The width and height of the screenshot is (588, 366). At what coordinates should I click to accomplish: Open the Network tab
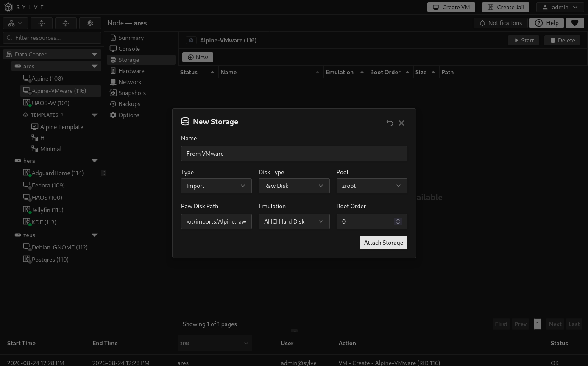pyautogui.click(x=141, y=82)
